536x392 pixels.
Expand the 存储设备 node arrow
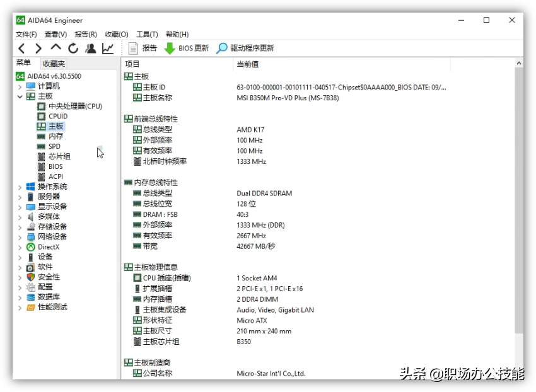tap(20, 228)
